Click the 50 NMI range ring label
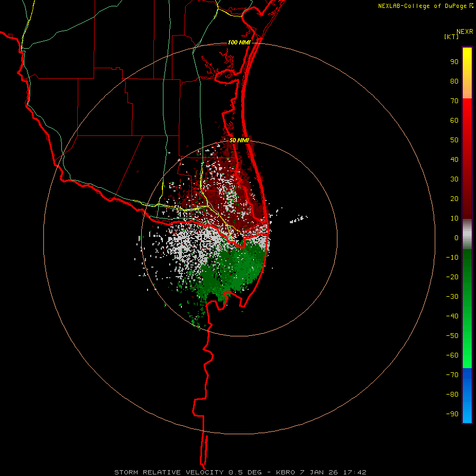Viewport: 476px width, 476px height. point(239,140)
